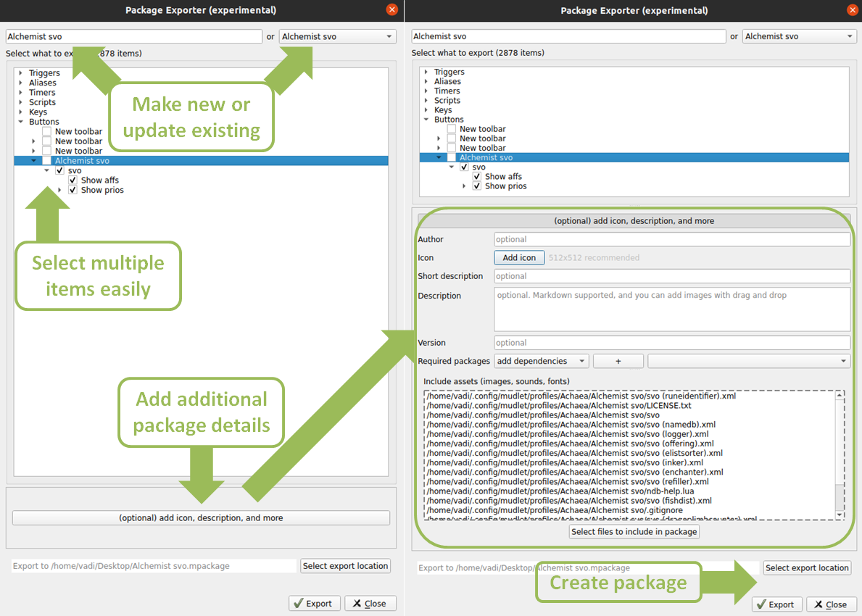Click "Select export location"
Screen dimensions: 862x616
click(807, 567)
